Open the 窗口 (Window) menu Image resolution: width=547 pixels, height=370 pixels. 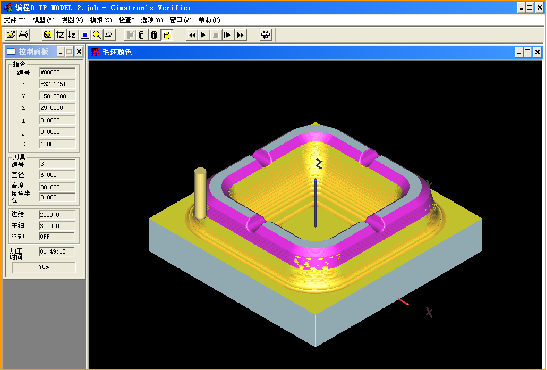pyautogui.click(x=180, y=20)
